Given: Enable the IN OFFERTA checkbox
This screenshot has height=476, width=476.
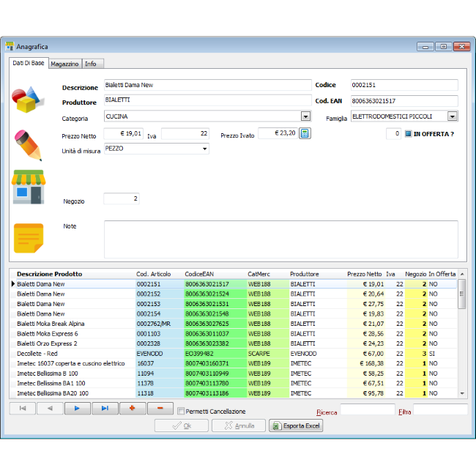Looking at the screenshot, I should point(409,133).
